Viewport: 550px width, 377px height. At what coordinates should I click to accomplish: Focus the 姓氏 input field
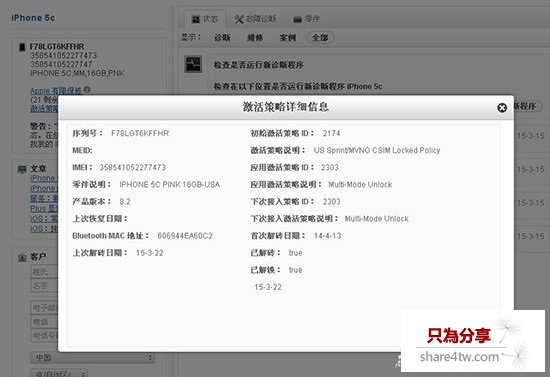pos(44,272)
